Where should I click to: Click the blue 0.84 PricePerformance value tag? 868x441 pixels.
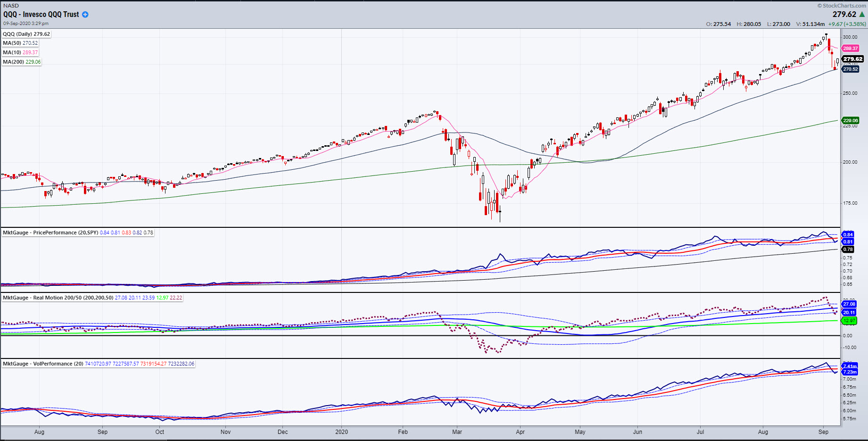coord(848,234)
